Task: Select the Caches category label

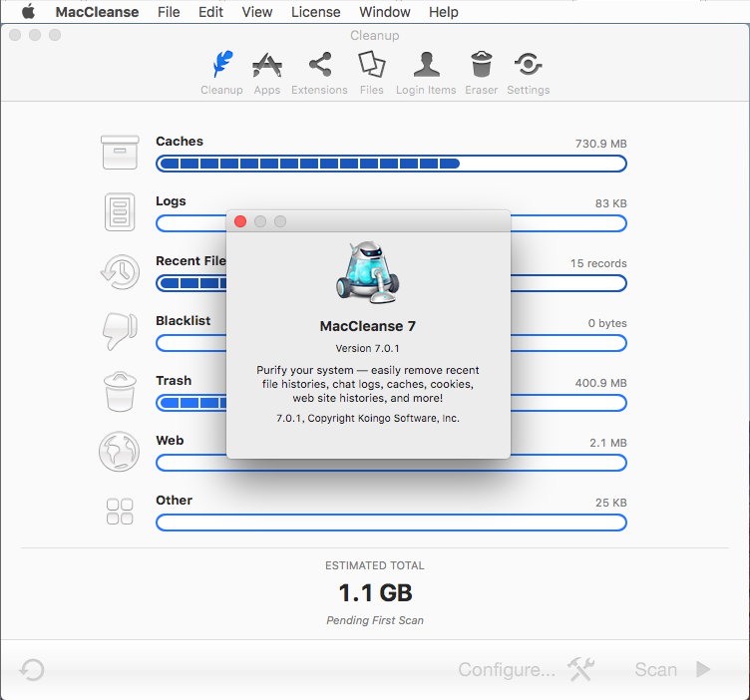Action: coord(180,141)
